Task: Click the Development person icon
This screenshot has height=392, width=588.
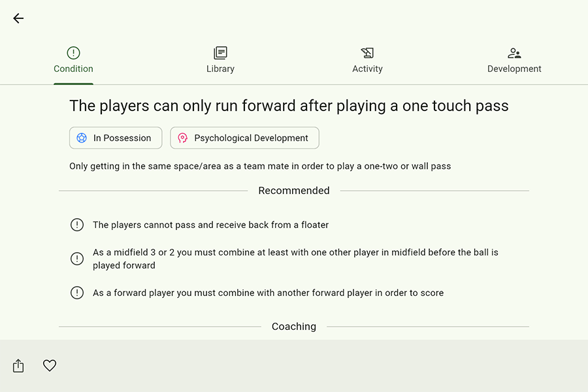Action: (514, 53)
